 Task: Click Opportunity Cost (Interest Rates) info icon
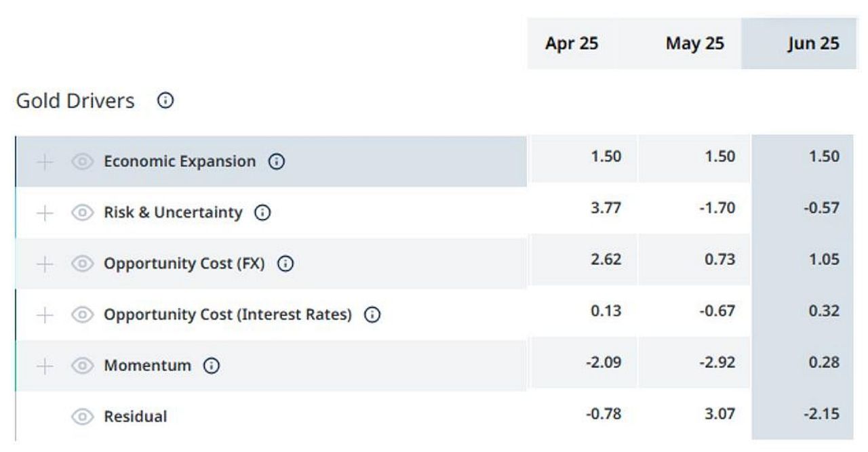[372, 315]
